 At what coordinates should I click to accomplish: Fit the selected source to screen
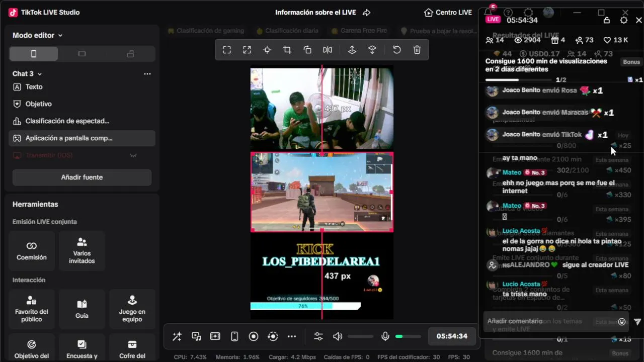(x=227, y=50)
